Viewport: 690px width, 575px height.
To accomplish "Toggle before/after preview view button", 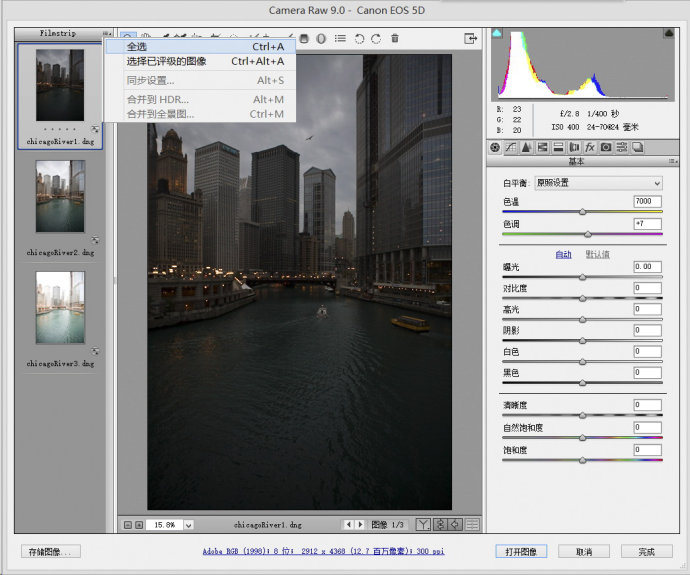I will tap(423, 524).
